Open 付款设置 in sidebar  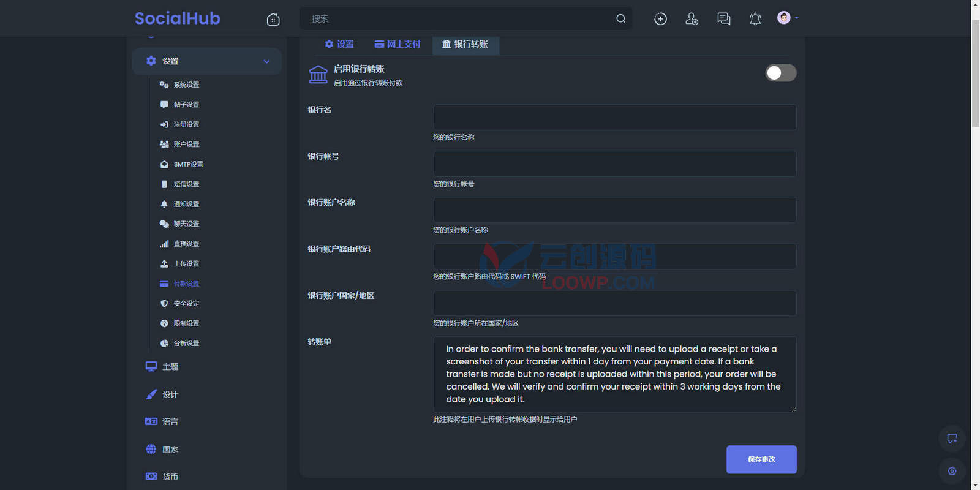coord(186,284)
